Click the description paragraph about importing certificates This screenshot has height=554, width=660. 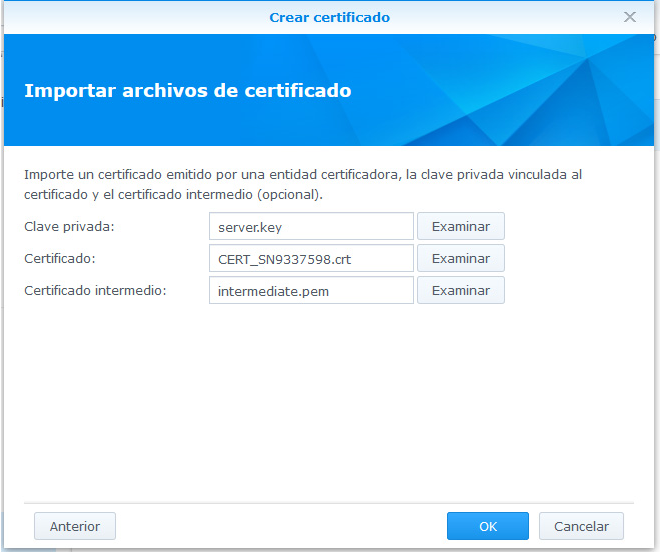pos(300,183)
